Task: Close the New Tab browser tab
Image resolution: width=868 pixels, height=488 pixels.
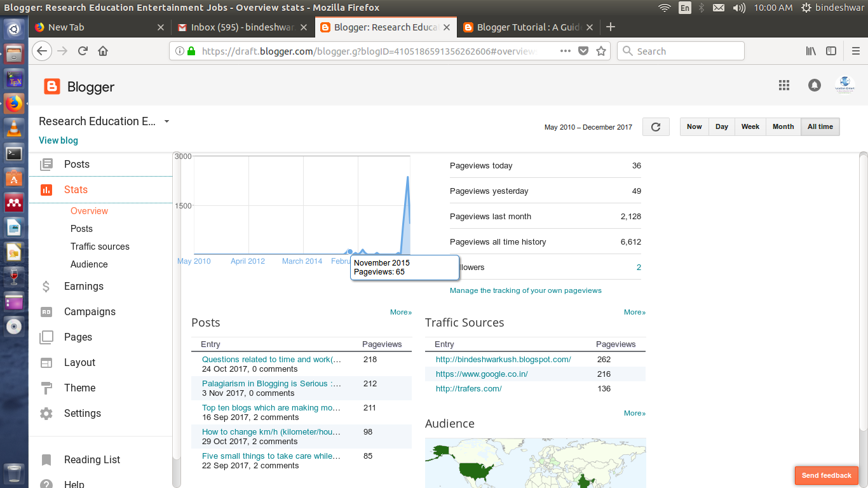Action: pyautogui.click(x=160, y=27)
